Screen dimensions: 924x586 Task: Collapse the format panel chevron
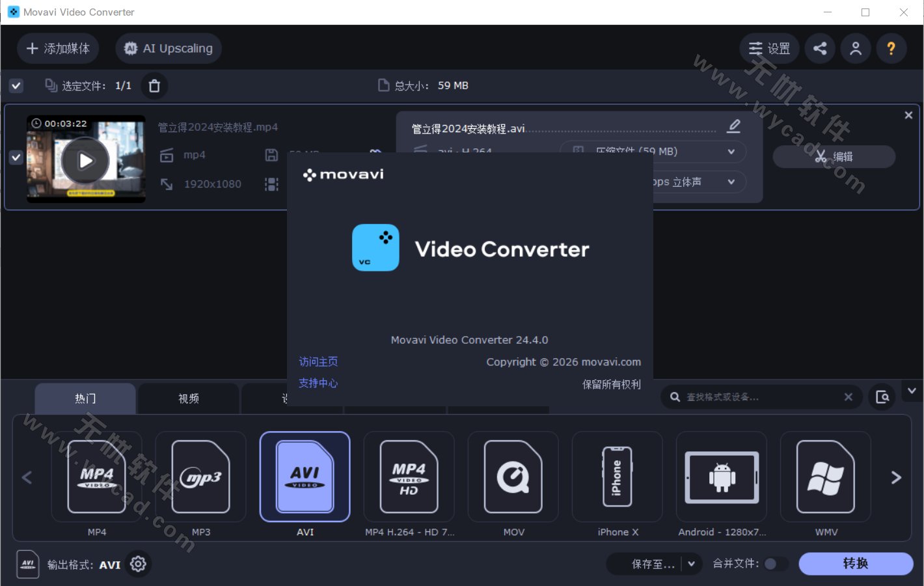(x=912, y=391)
